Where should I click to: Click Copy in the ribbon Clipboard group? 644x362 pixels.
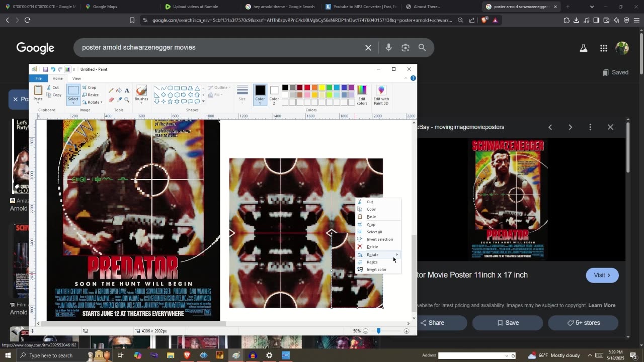54,95
